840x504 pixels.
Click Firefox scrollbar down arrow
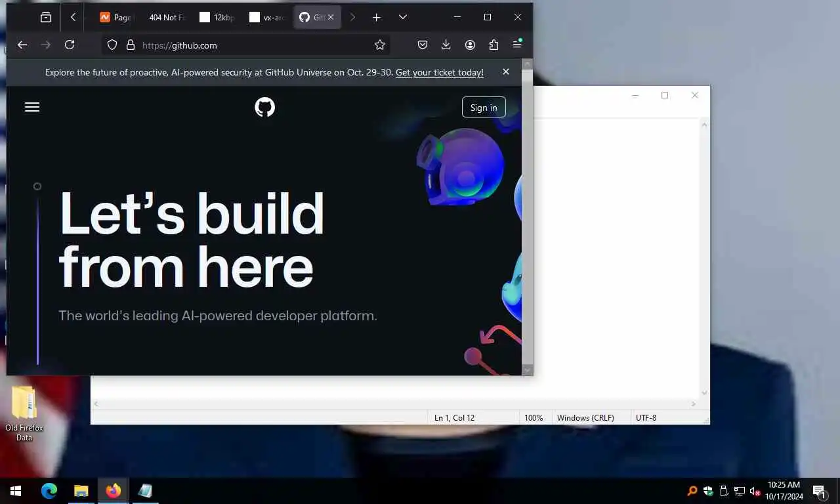tap(527, 370)
